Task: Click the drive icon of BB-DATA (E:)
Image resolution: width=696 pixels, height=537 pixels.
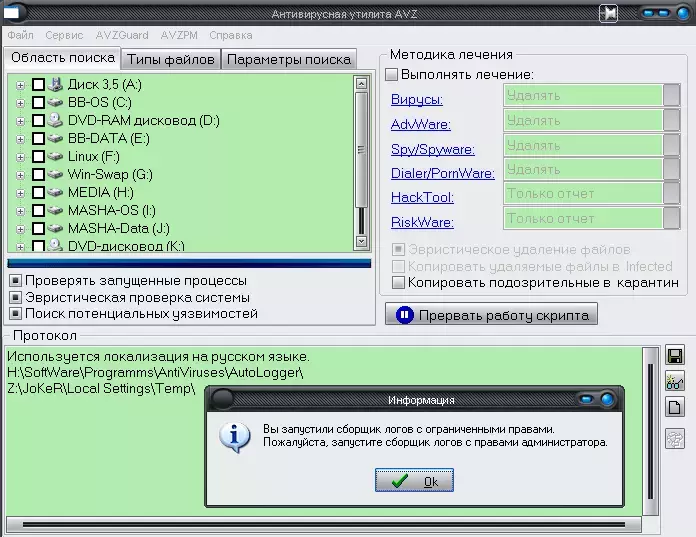Action: tap(55, 138)
